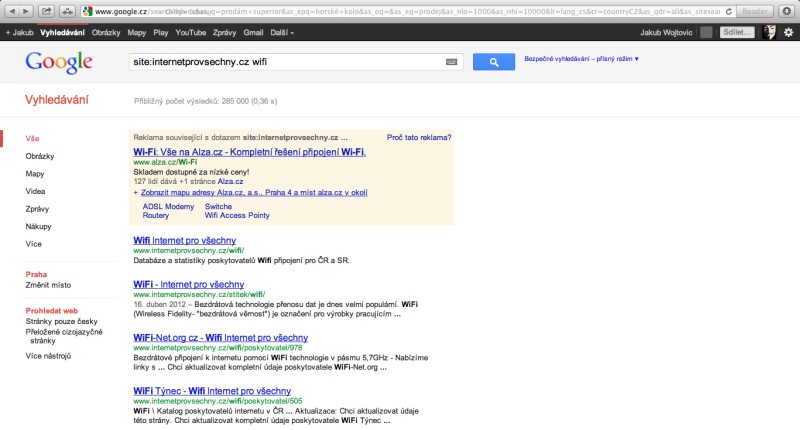Image resolution: width=800 pixels, height=430 pixels.
Task: Click the red Vyhledávání heading
Action: point(57,99)
